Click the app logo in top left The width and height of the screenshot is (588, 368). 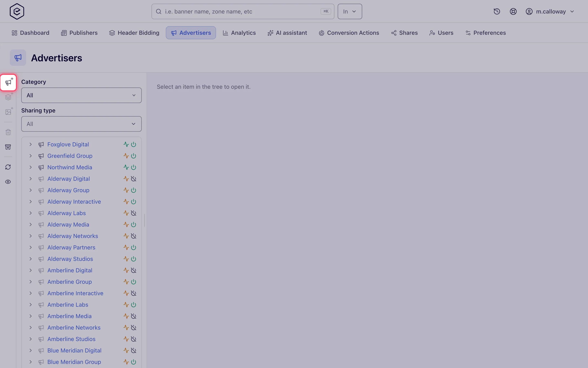point(17,11)
